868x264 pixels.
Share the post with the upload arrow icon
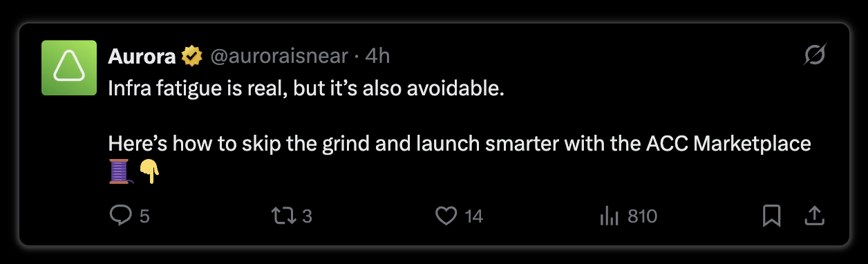[815, 216]
